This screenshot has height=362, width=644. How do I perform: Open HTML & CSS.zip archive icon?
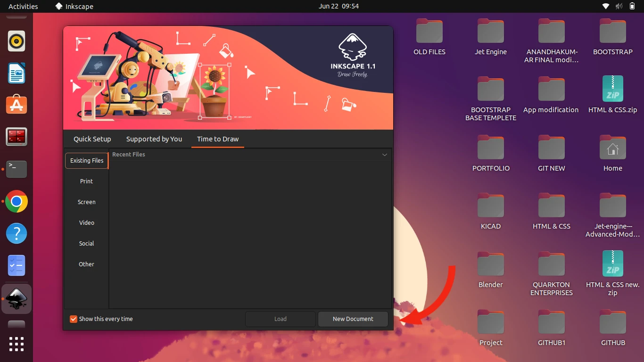coord(612,89)
